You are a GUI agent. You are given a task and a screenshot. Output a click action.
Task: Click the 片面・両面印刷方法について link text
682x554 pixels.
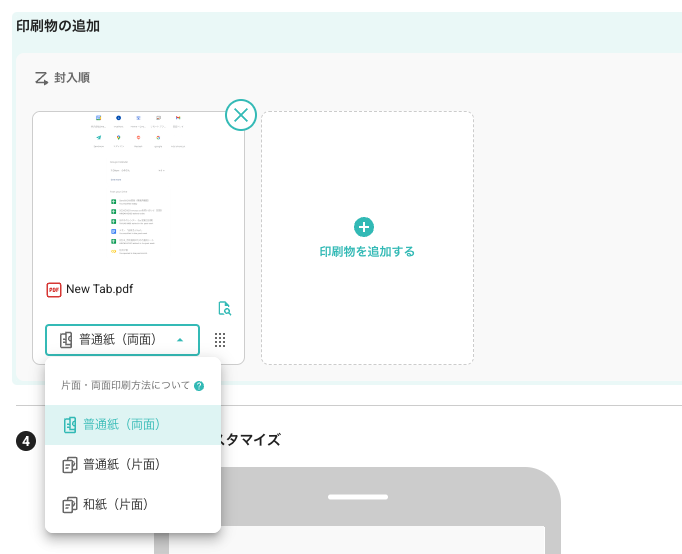point(125,386)
